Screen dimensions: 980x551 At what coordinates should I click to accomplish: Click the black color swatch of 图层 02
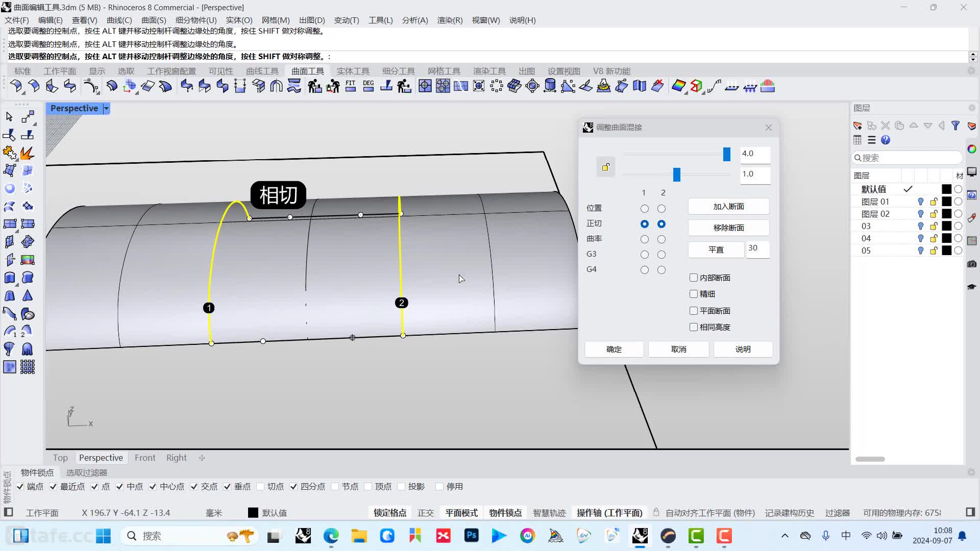pos(946,214)
